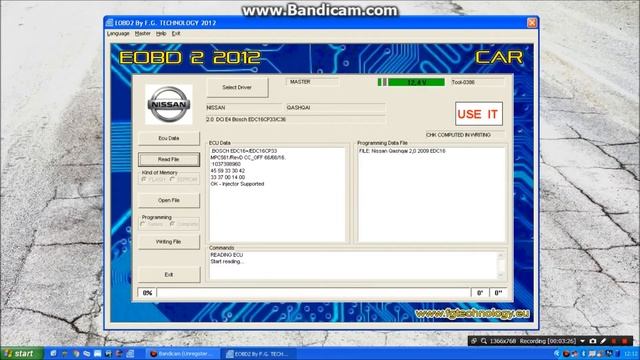Image resolution: width=640 pixels, height=360 pixels.
Task: Click the Commands log text area
Action: pos(353,265)
